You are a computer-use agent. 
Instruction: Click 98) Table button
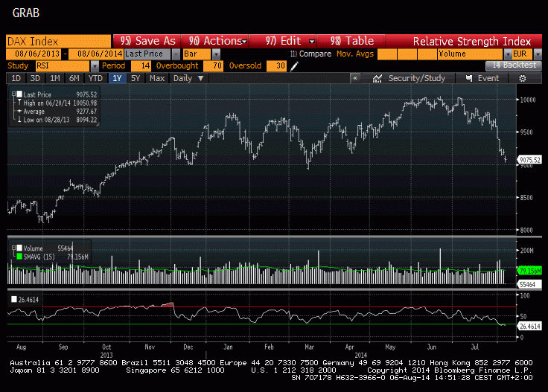(x=351, y=41)
